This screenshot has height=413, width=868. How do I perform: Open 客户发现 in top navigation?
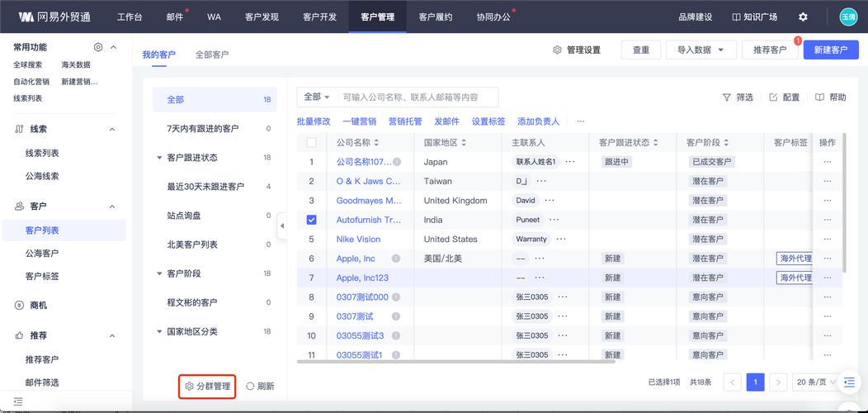click(x=262, y=17)
